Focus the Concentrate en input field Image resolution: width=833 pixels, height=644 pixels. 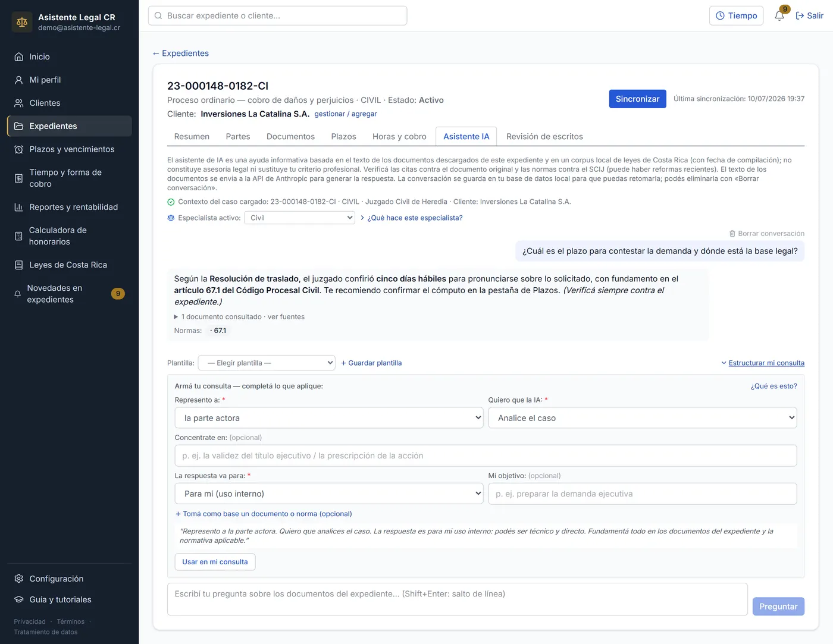[x=486, y=455]
